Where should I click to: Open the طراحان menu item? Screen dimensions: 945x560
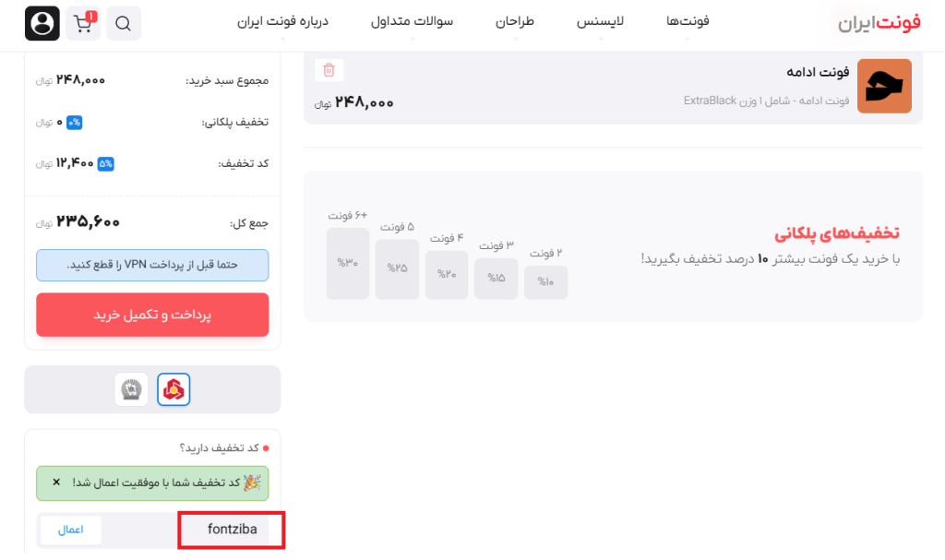click(517, 20)
